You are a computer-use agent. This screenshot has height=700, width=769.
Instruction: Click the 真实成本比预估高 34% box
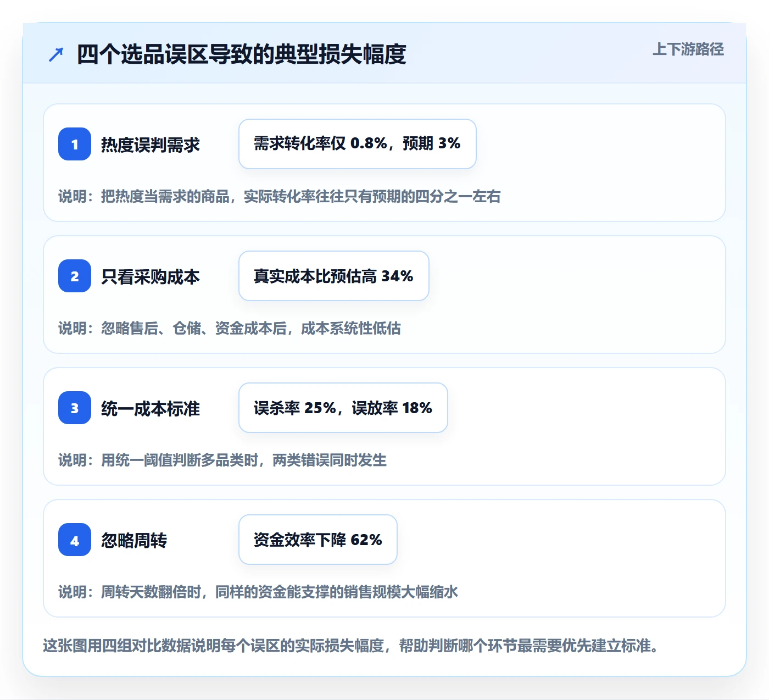[x=334, y=276]
